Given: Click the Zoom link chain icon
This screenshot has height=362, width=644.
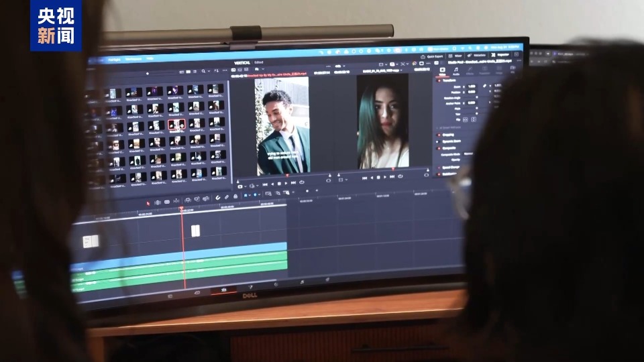Looking at the screenshot, I should pos(484,86).
